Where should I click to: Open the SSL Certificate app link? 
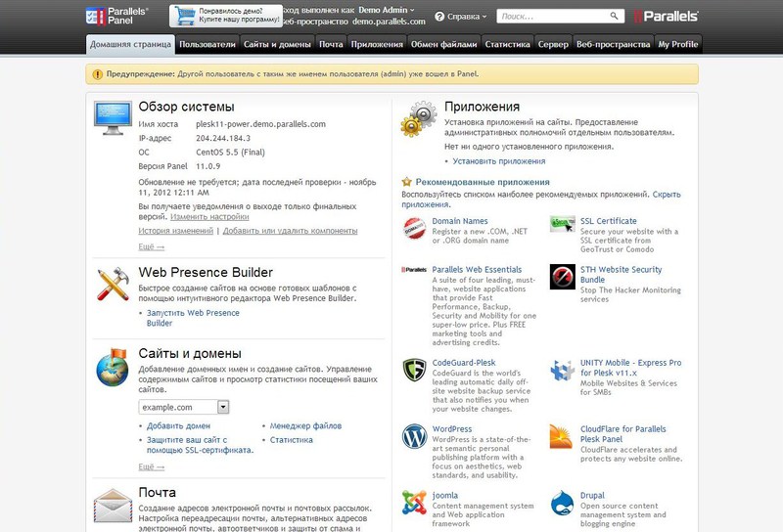(x=608, y=221)
